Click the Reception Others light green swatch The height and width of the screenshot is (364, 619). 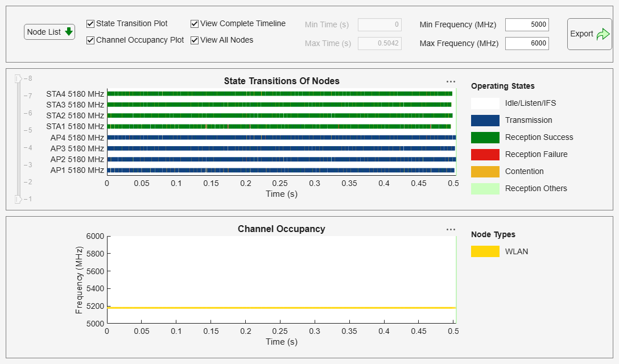coord(485,189)
